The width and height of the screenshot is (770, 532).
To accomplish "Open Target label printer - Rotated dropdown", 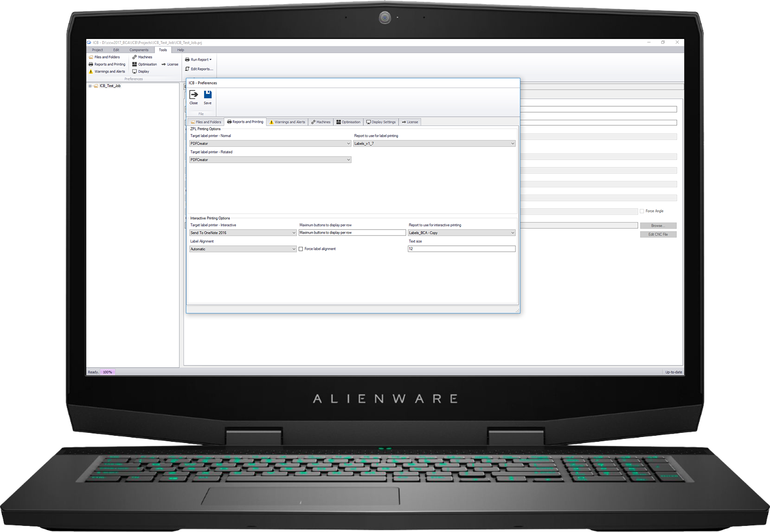I will click(x=270, y=160).
